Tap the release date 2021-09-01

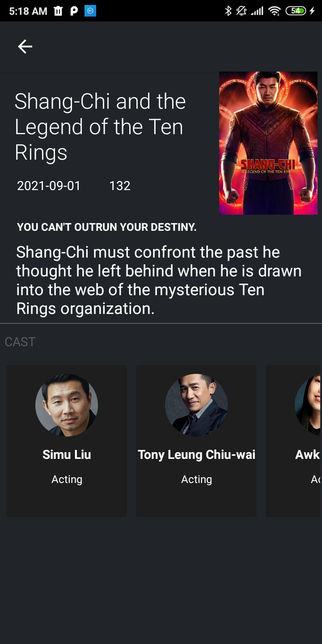point(49,186)
